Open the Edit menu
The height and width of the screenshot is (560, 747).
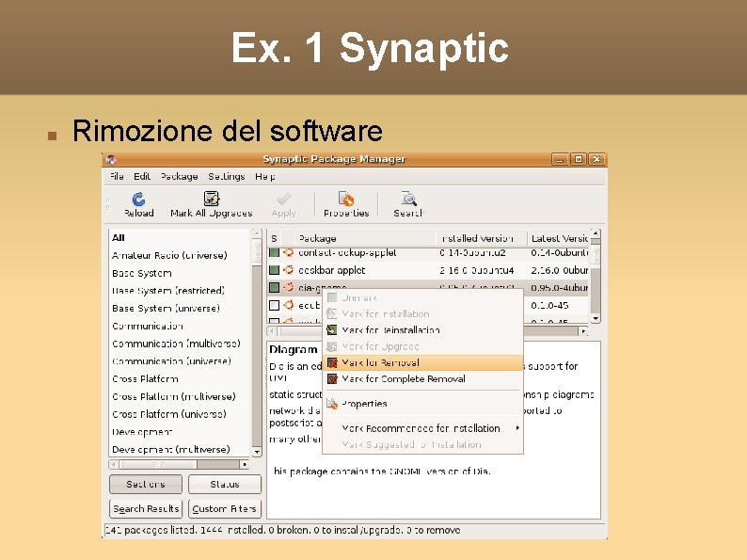coord(142,176)
